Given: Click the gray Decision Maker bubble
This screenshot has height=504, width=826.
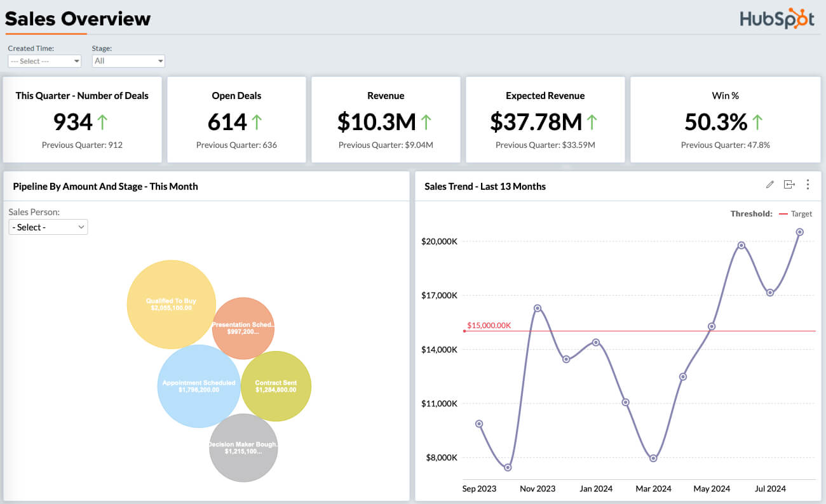Looking at the screenshot, I should tap(243, 448).
